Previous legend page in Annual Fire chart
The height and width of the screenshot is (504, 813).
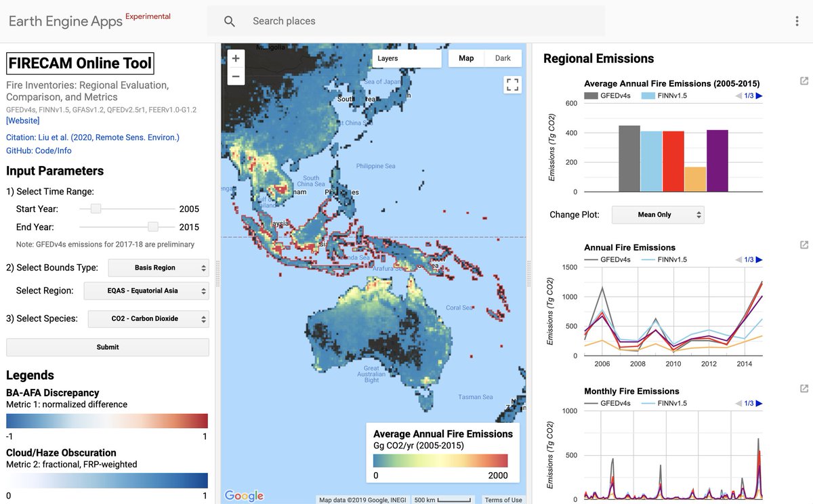(738, 259)
